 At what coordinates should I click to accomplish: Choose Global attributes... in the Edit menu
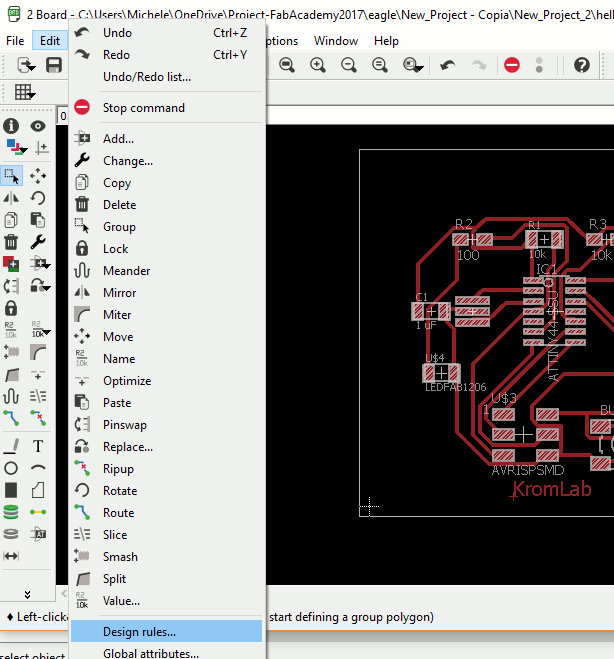[166, 653]
